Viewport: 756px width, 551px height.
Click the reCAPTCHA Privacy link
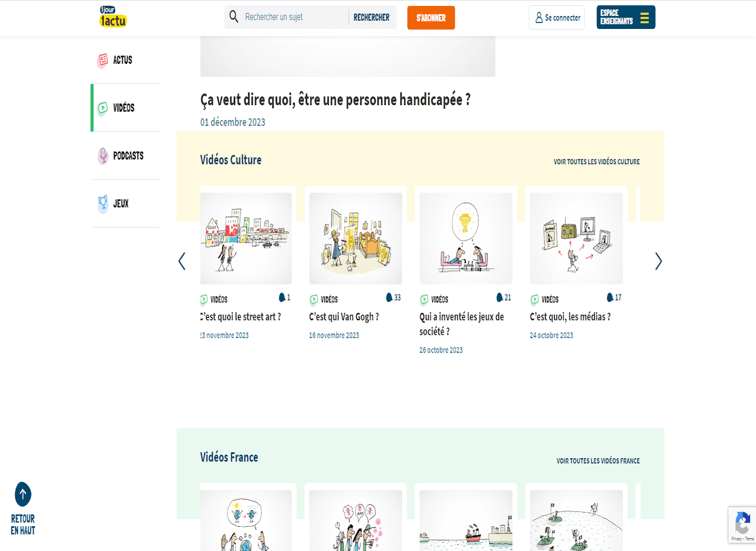(737, 539)
